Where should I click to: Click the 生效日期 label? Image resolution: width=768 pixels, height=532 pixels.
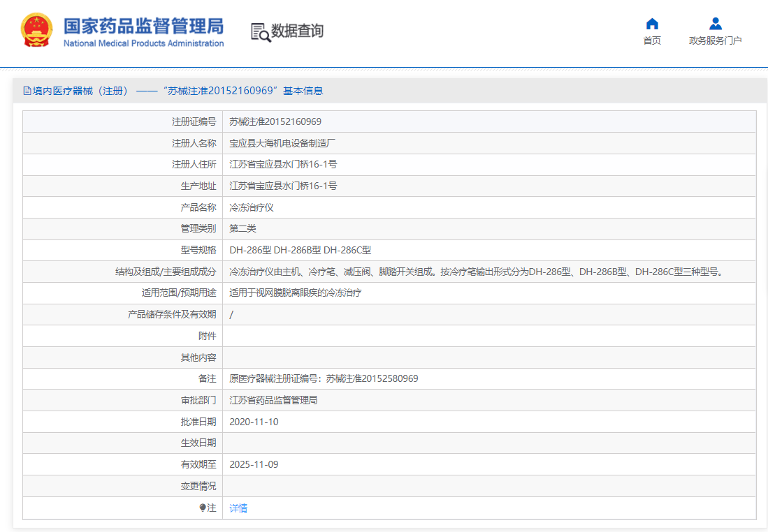click(x=198, y=443)
